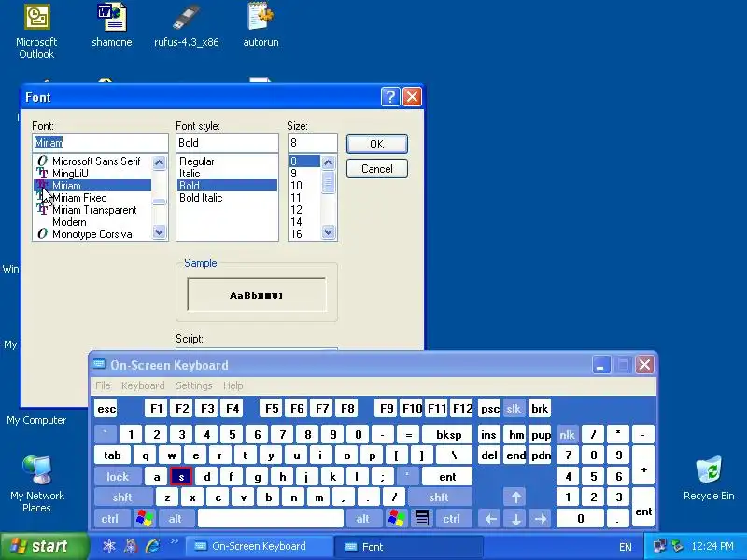Screen dimensions: 747x560
Task: Toggle the right ctrl key
Action: click(452, 518)
